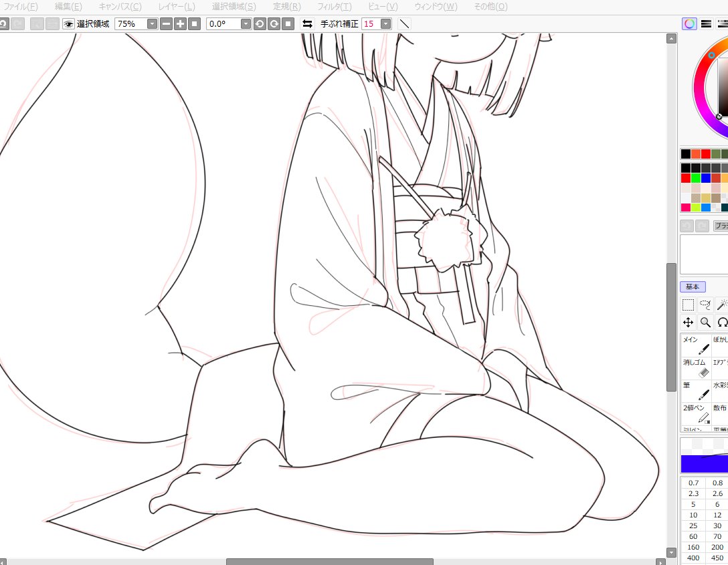Set brush size to 2.3
728x565 pixels.
pyautogui.click(x=693, y=494)
